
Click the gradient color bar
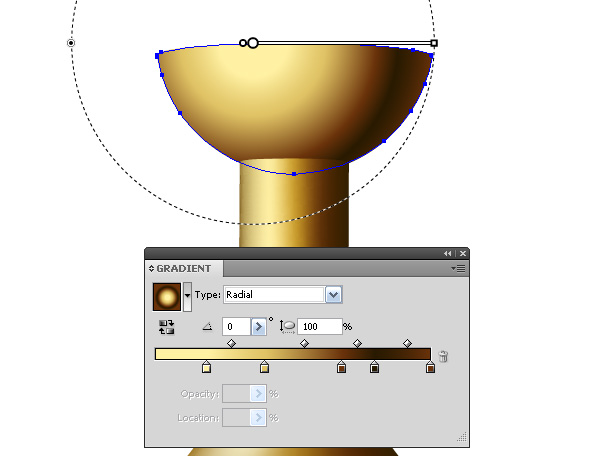(293, 354)
